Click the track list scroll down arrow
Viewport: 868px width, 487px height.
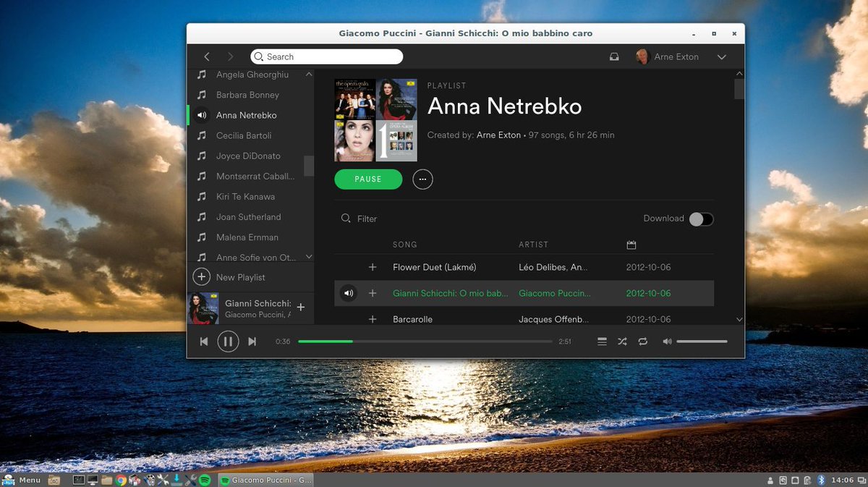pos(739,319)
